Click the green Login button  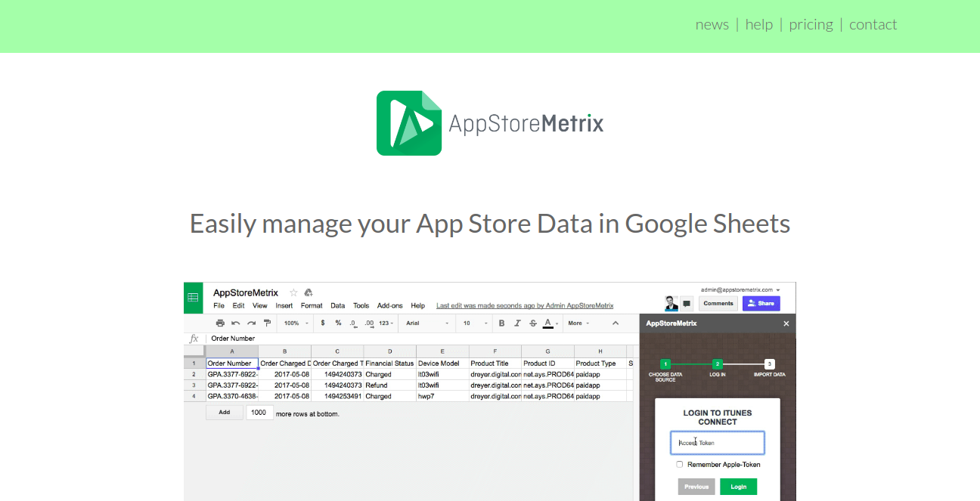pyautogui.click(x=738, y=487)
